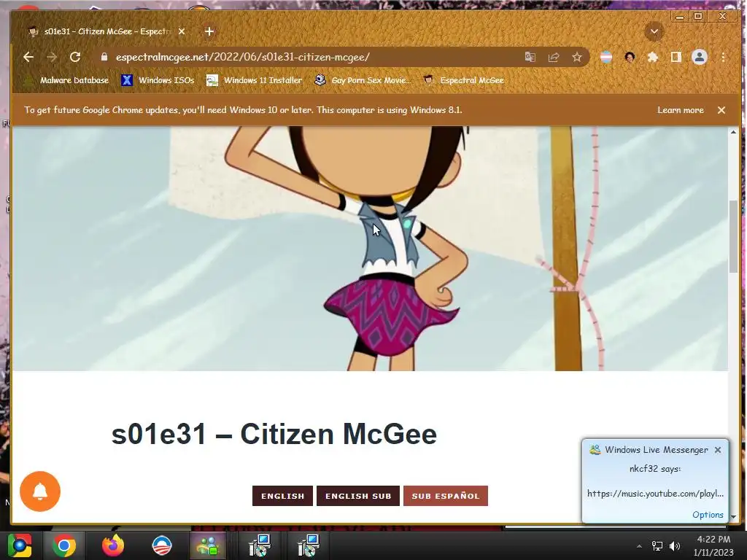Click the forward navigation arrow
The width and height of the screenshot is (747, 560).
click(52, 57)
